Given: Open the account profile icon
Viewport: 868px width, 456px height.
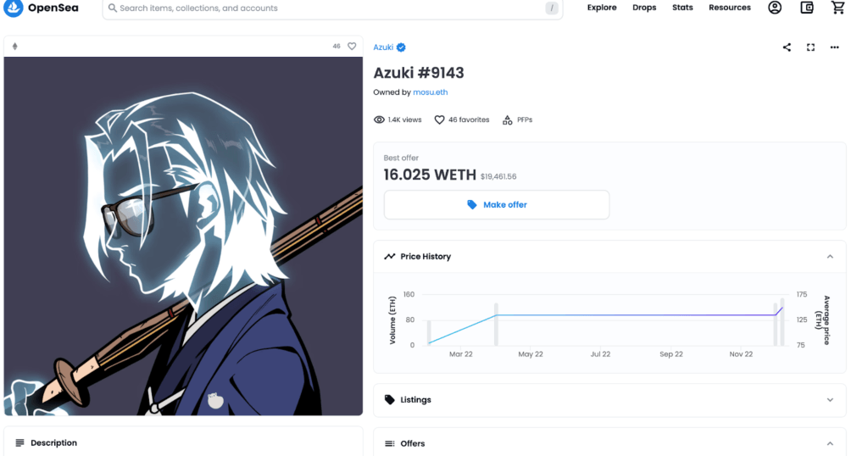Looking at the screenshot, I should [775, 8].
